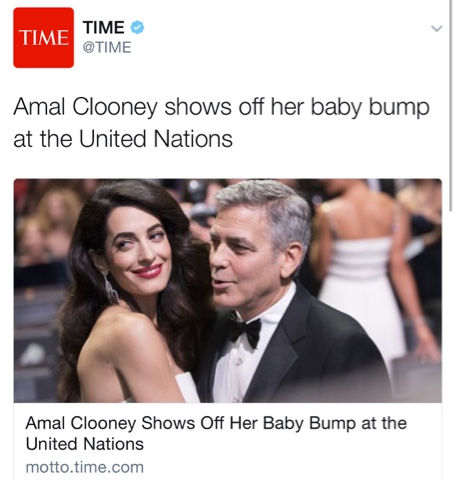Open the card headline 'Amal Clooney Shows Off Her Baby Bump at the'
The height and width of the screenshot is (480, 456).
point(216,424)
